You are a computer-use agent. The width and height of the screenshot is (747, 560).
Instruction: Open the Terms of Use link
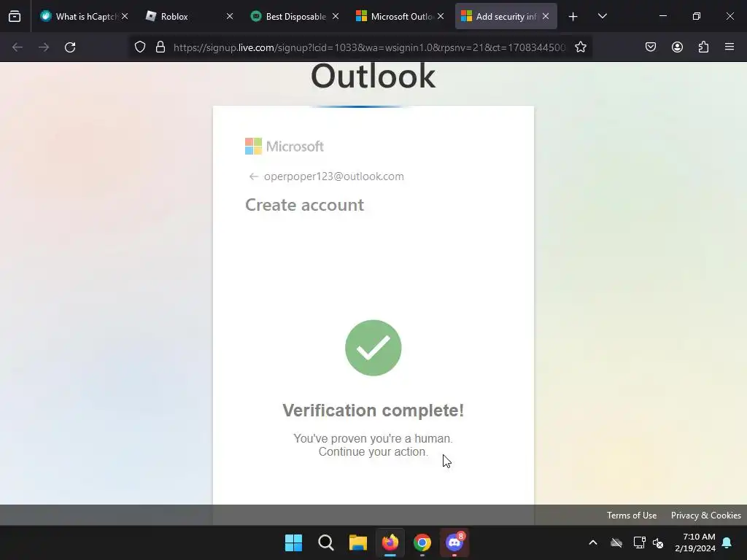632,516
